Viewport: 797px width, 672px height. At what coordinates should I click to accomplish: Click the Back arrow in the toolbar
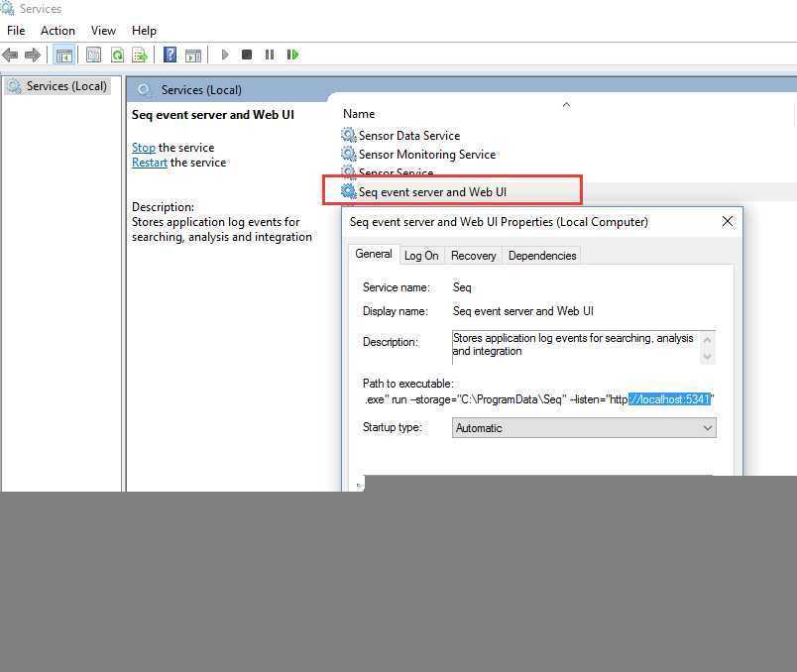point(10,55)
